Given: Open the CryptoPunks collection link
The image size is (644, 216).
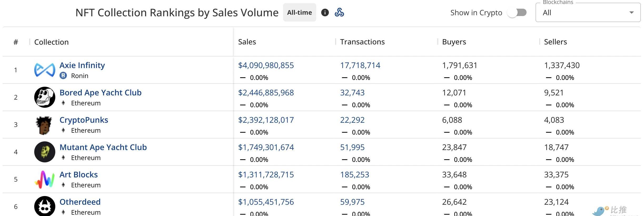Looking at the screenshot, I should pyautogui.click(x=84, y=120).
